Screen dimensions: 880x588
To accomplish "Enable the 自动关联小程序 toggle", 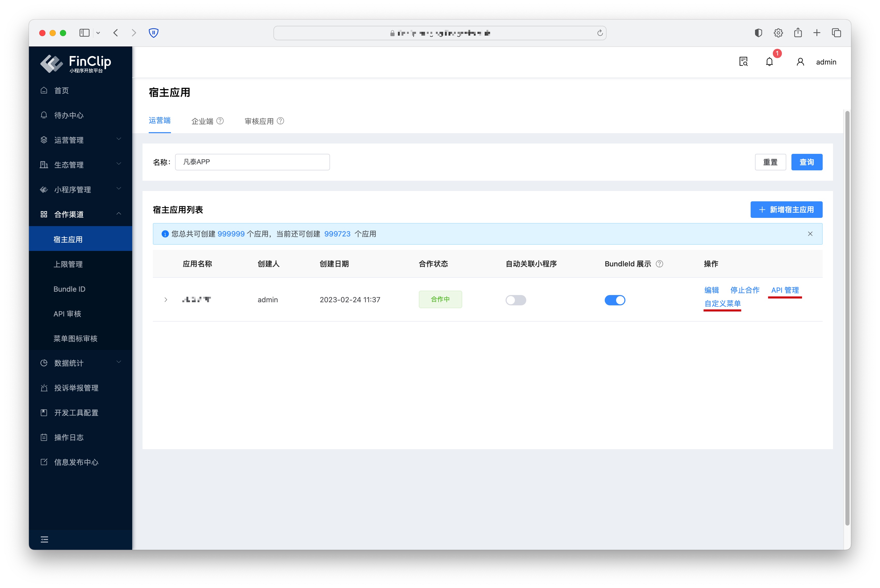I will coord(515,300).
